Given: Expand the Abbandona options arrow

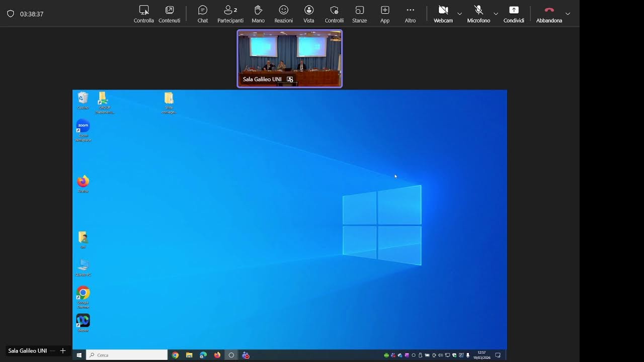Looking at the screenshot, I should [568, 14].
